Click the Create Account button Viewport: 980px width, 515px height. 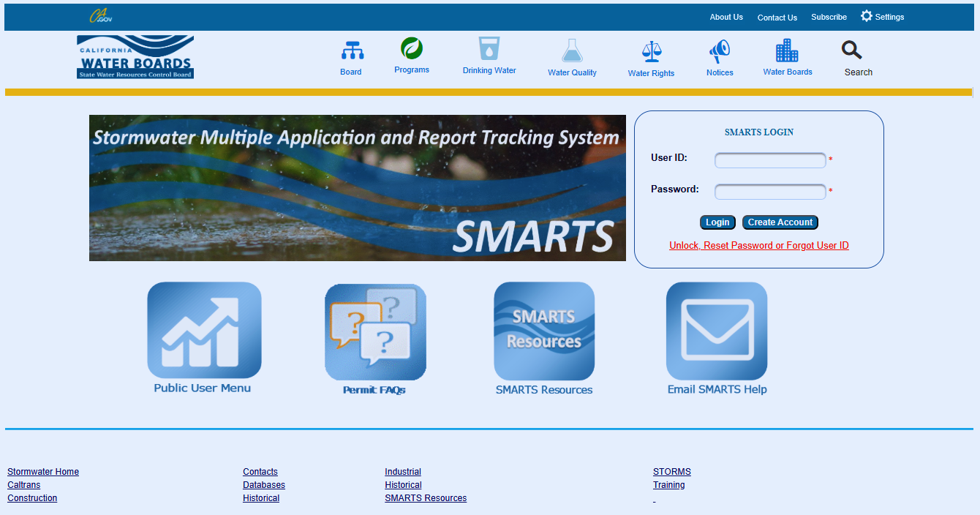(780, 222)
